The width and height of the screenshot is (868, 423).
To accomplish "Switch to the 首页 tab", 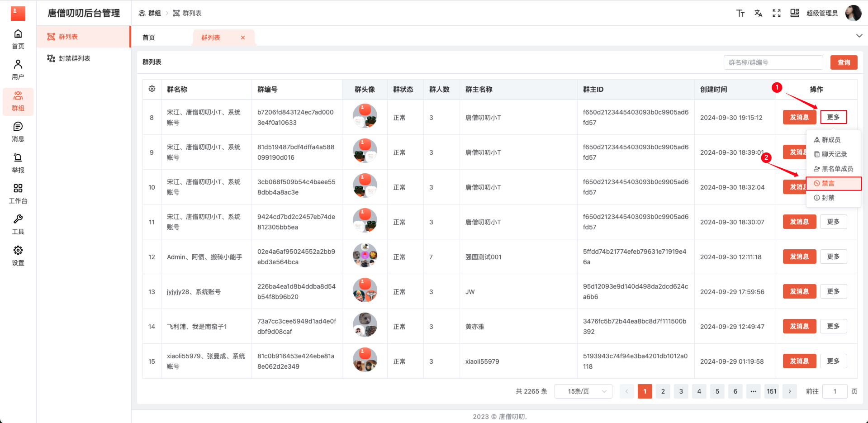I will pyautogui.click(x=148, y=38).
